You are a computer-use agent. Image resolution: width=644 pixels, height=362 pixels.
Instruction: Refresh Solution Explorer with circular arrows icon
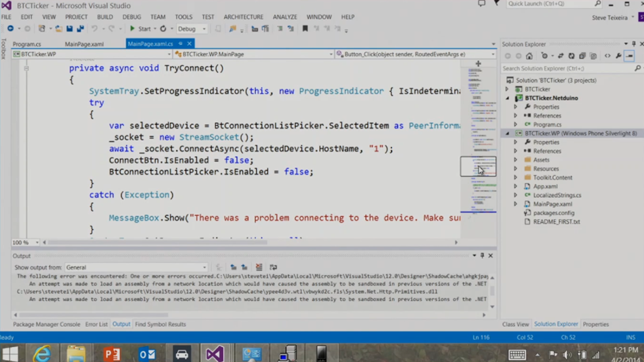(571, 56)
